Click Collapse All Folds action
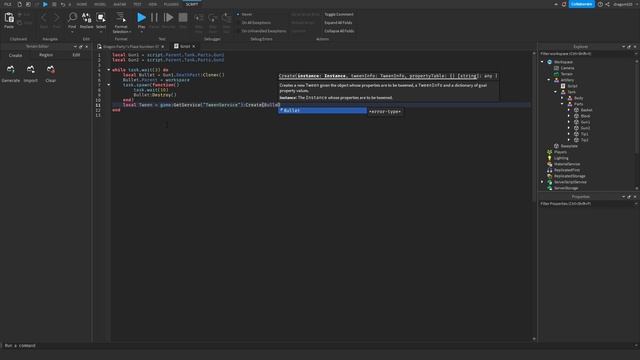The width and height of the screenshot is (640, 360). pyautogui.click(x=339, y=31)
